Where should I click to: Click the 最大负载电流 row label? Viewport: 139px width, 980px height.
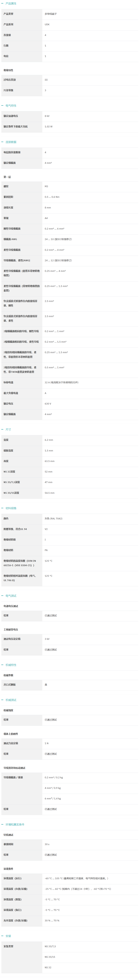click(11, 393)
